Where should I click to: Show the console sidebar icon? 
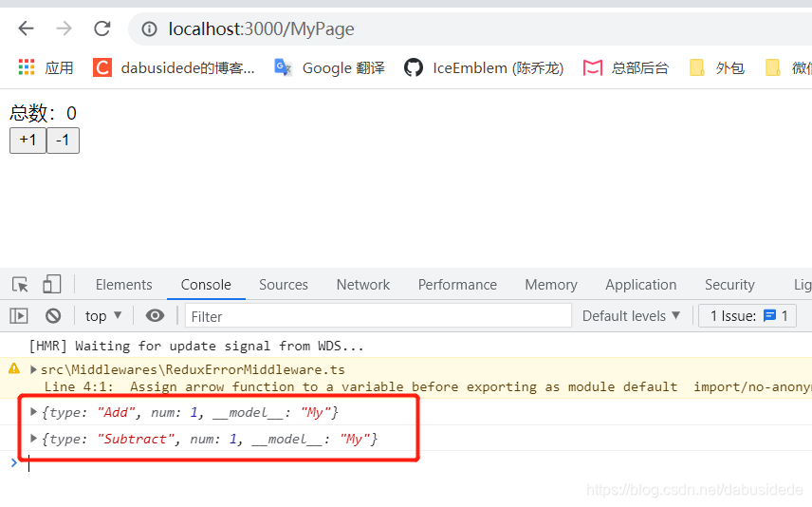pos(19,316)
